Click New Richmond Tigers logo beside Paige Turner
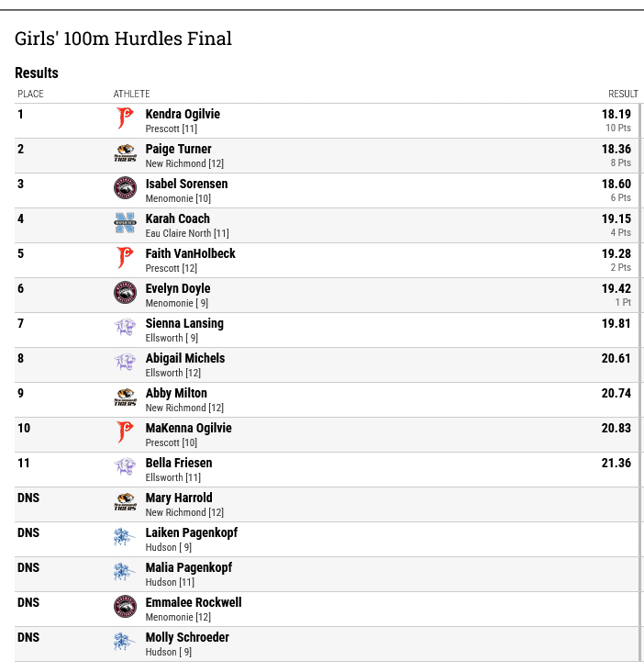Screen dimensions: 644x672 pos(125,153)
